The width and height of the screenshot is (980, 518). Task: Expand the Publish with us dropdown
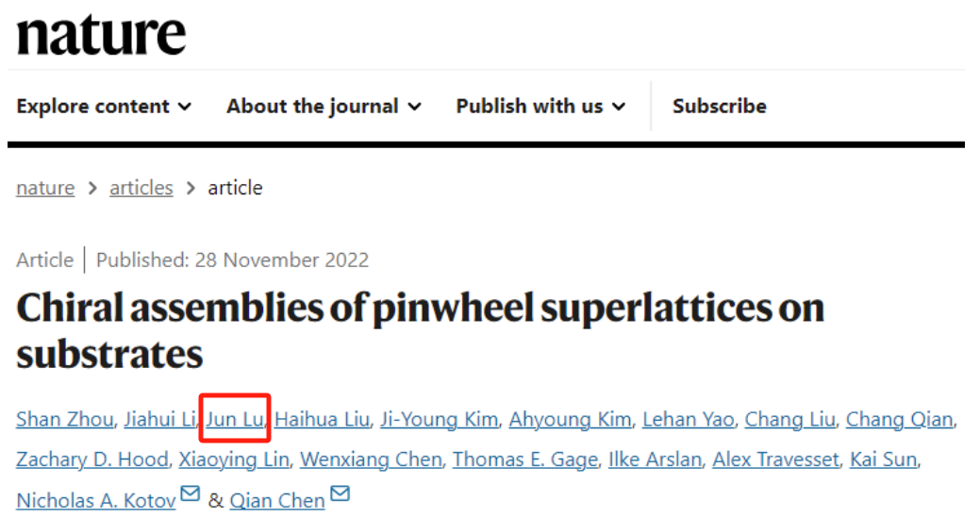[x=540, y=107]
